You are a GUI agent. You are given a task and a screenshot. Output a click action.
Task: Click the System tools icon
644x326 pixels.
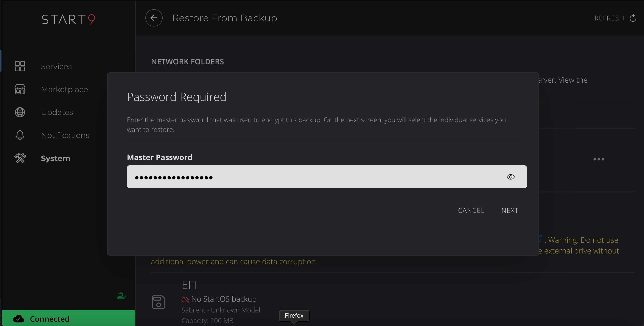click(x=20, y=158)
